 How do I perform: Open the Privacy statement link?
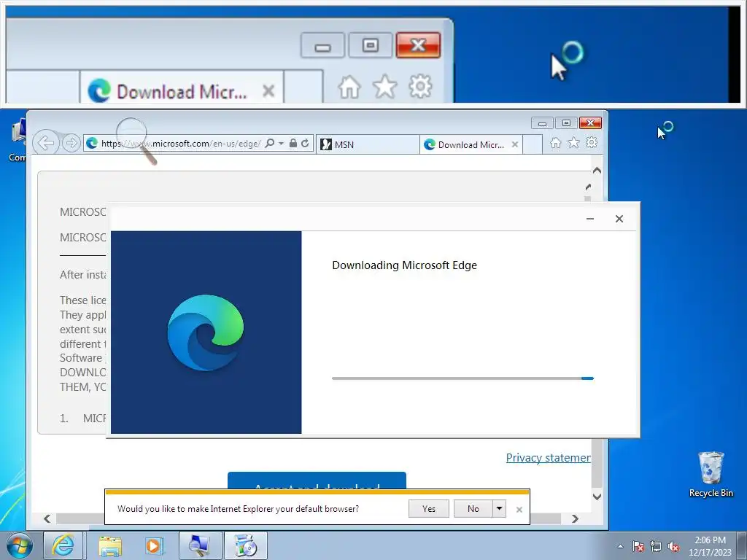tap(548, 458)
